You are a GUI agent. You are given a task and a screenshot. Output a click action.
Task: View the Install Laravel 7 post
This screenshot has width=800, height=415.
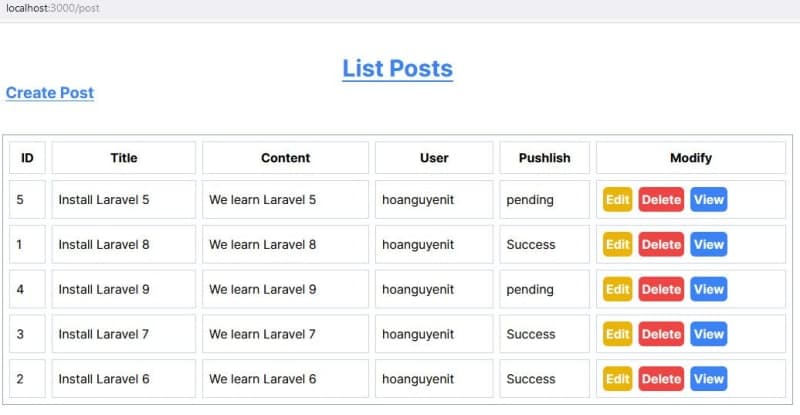[x=709, y=334]
